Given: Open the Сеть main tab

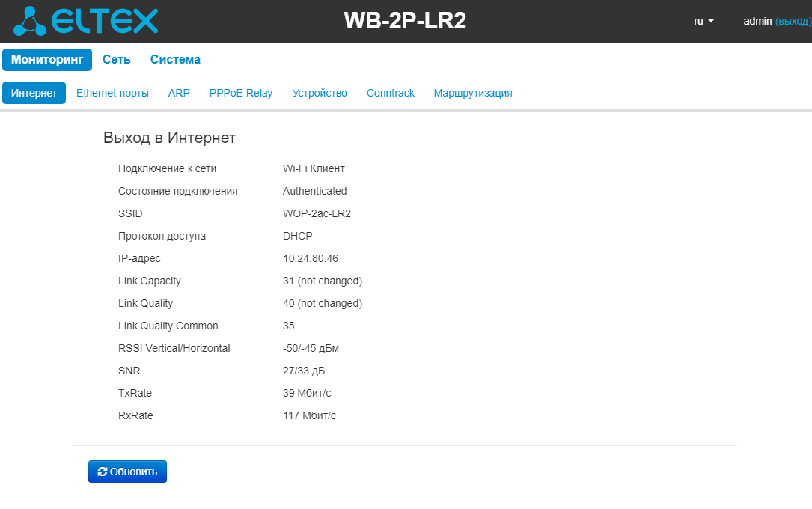Looking at the screenshot, I should tap(117, 60).
